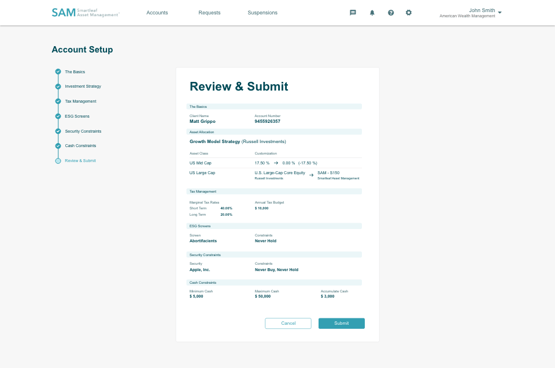The height and width of the screenshot is (368, 555).
Task: Click Security Constraints step checkmark icon
Action: click(58, 131)
